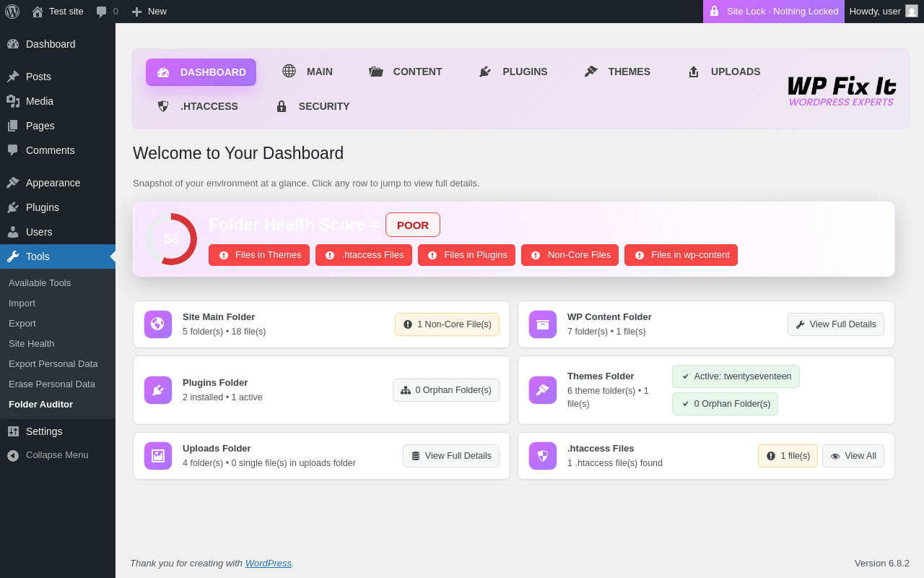This screenshot has width=924, height=578.
Task: Open Dashboard in the sidebar
Action: tap(58, 44)
